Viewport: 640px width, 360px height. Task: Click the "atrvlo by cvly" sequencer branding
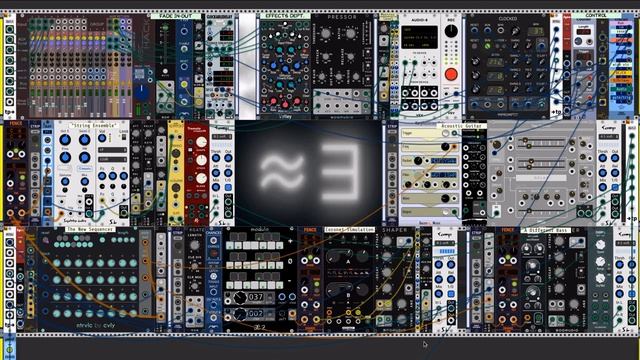coord(96,325)
